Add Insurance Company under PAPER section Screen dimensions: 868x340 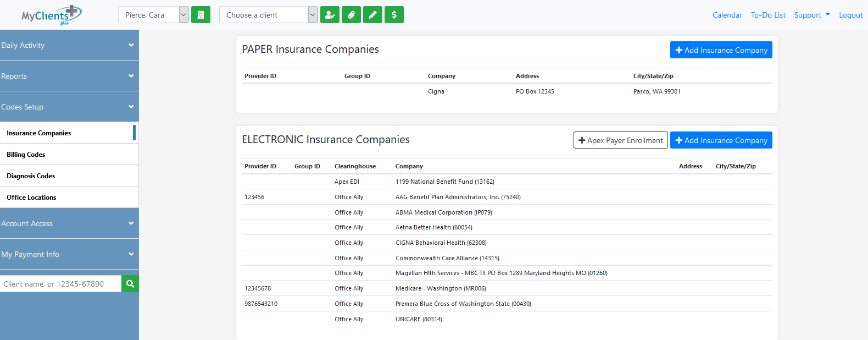721,50
